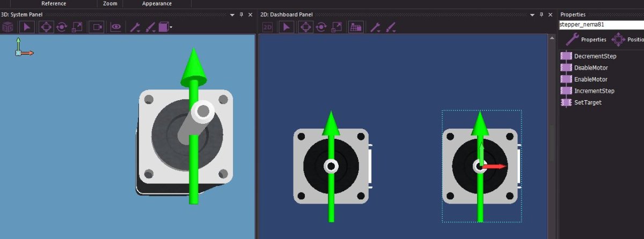644x239 pixels.
Task: Select the rotate tool in Dashboard Panel toolbar
Action: point(321,27)
